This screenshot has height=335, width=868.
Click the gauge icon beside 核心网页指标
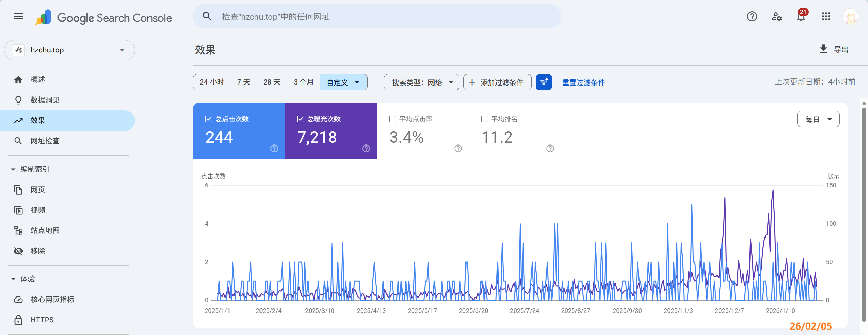coord(18,299)
